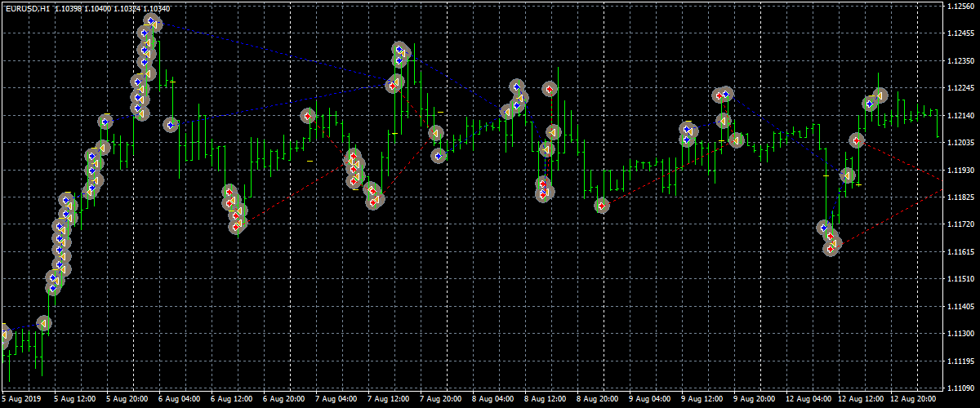Click price axis label 1.12455
Image resolution: width=980 pixels, height=408 pixels.
click(960, 33)
